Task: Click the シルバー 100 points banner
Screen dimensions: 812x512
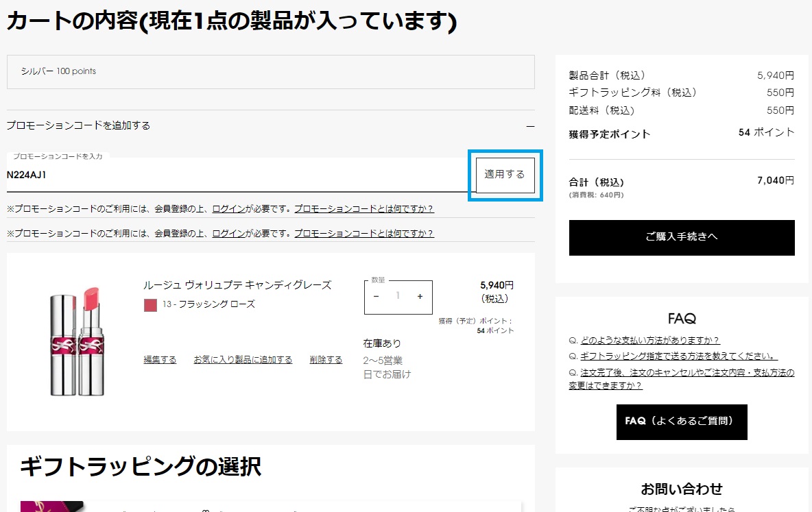Action: [270, 71]
